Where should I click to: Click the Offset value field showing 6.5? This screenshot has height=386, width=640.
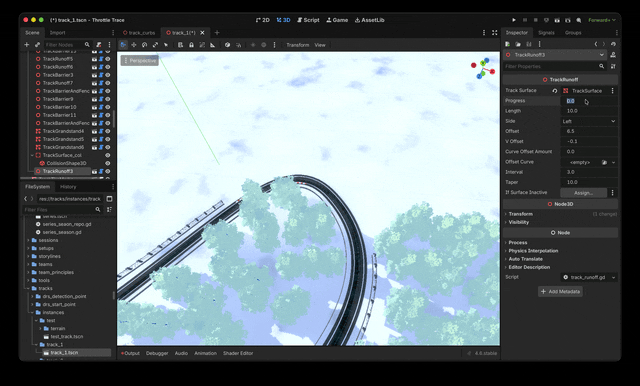(589, 131)
